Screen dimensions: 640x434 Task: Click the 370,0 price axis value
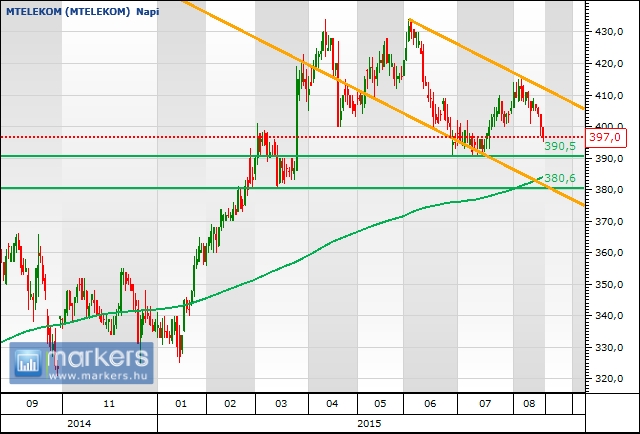click(x=608, y=222)
